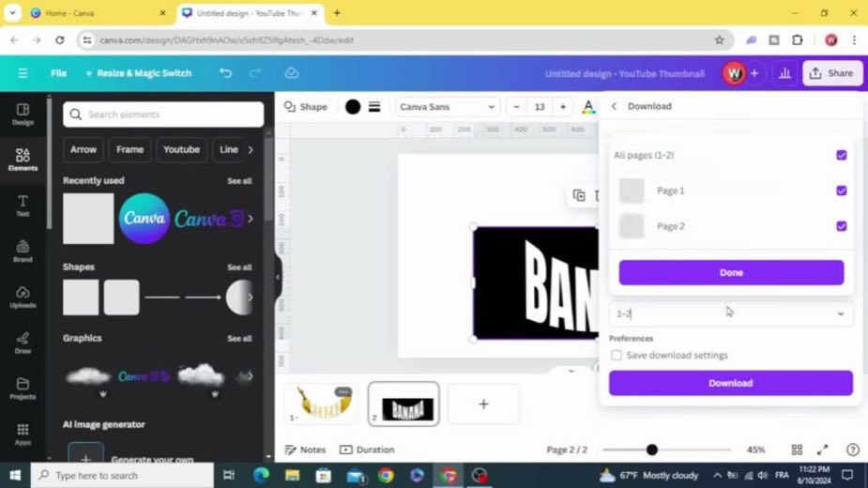Click the Search elements field
This screenshot has height=488, width=868.
163,114
